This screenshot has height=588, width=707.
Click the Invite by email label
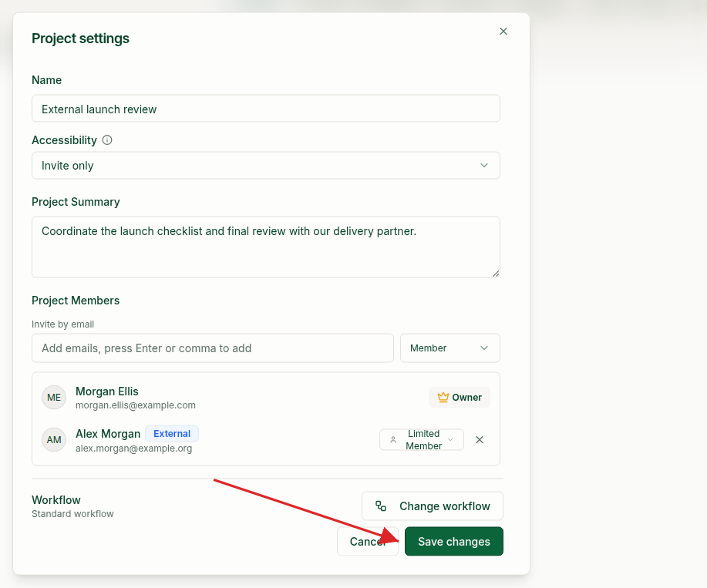pyautogui.click(x=62, y=324)
